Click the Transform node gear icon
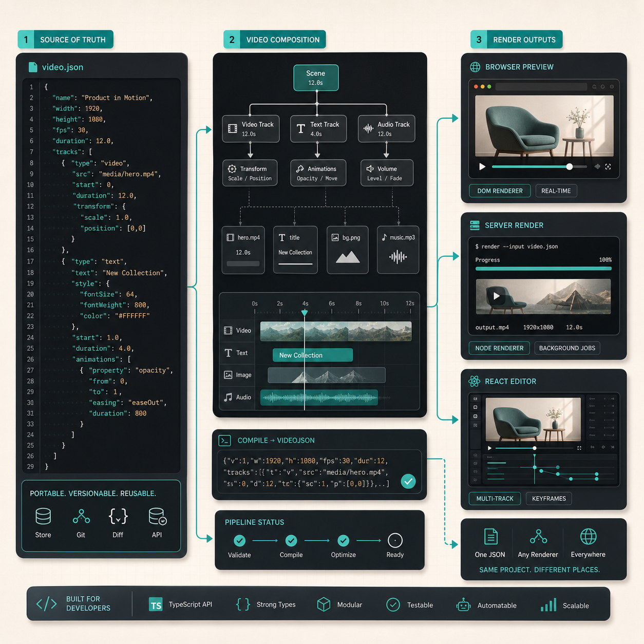 coord(232,168)
